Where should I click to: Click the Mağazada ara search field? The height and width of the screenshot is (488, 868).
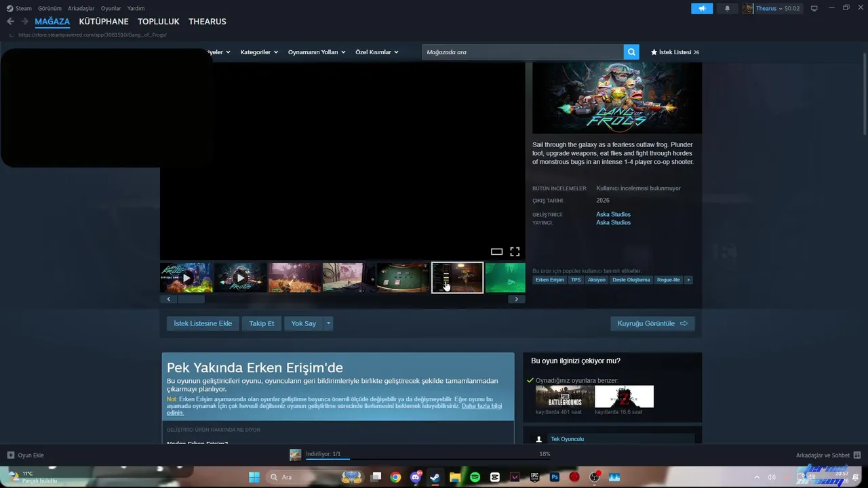click(x=523, y=52)
